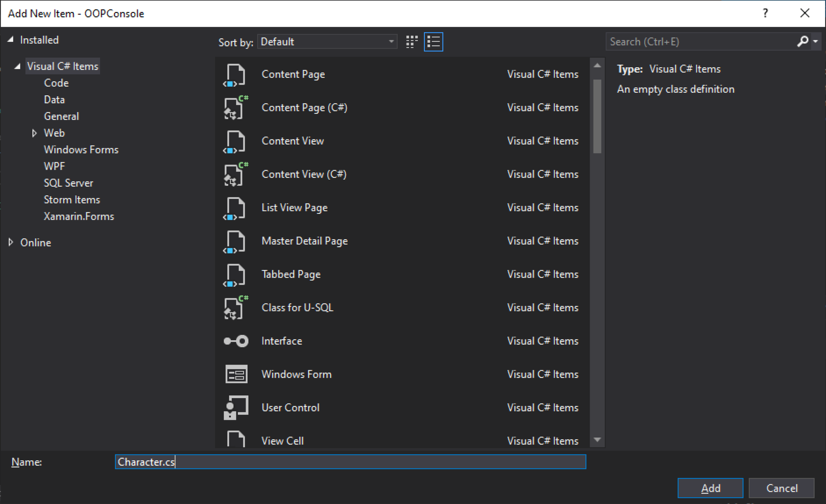The height and width of the screenshot is (504, 826).
Task: Collapse the Installed tree node
Action: coord(11,40)
